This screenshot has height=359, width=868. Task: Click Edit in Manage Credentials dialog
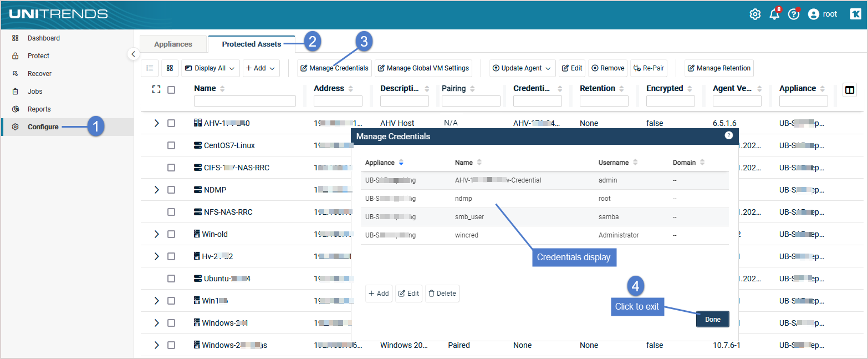pyautogui.click(x=409, y=294)
